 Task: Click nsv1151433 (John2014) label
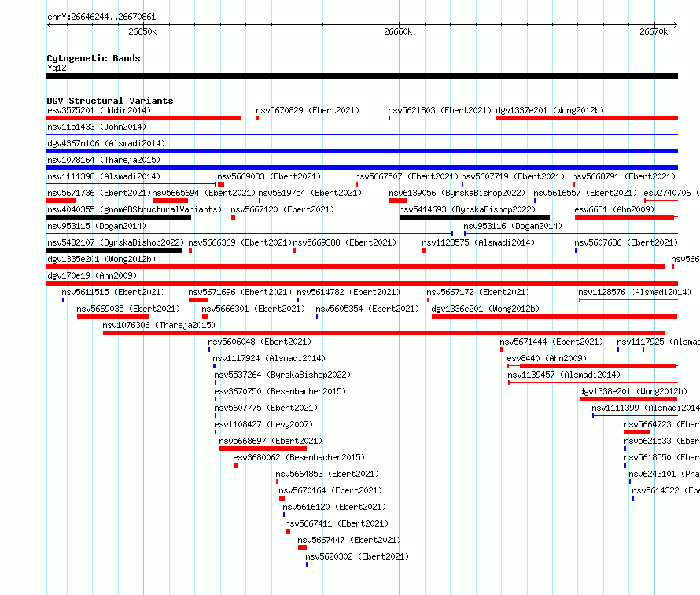(x=97, y=127)
